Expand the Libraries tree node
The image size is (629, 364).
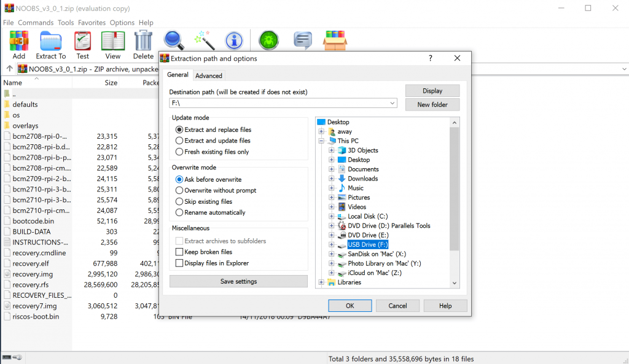tap(321, 282)
